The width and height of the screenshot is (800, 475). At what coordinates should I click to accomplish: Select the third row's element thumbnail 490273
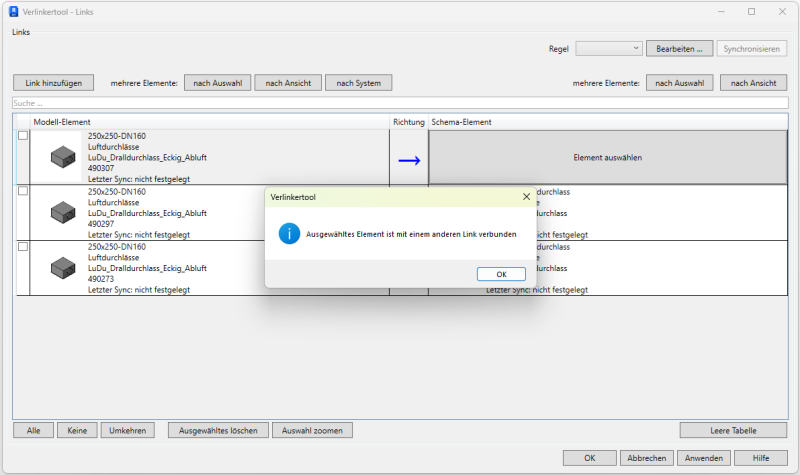coord(63,268)
